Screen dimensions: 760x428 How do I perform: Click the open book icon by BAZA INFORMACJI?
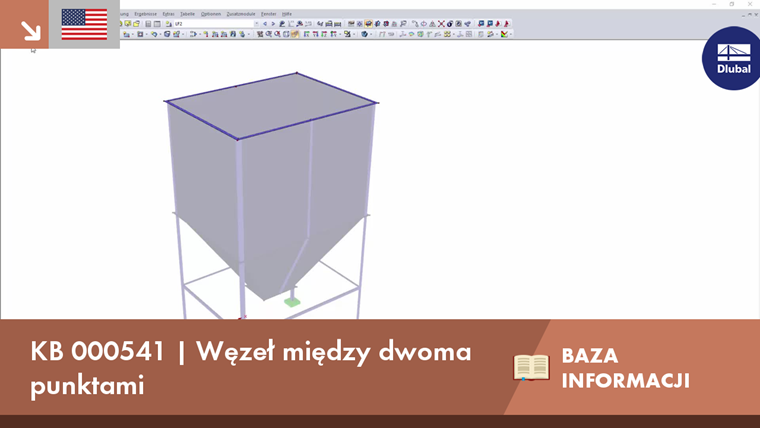click(531, 367)
